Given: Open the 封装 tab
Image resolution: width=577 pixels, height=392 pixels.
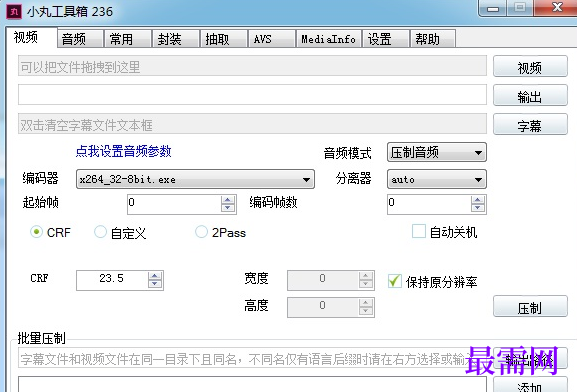Looking at the screenshot, I should coord(176,39).
